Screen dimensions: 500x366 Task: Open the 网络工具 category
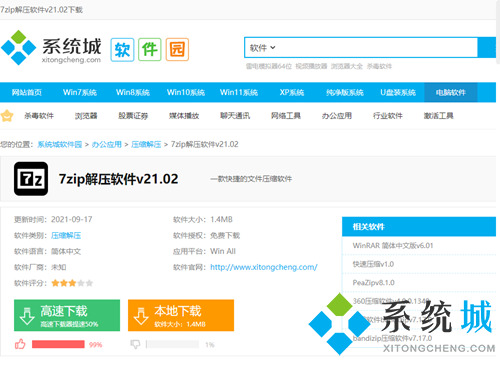286,116
